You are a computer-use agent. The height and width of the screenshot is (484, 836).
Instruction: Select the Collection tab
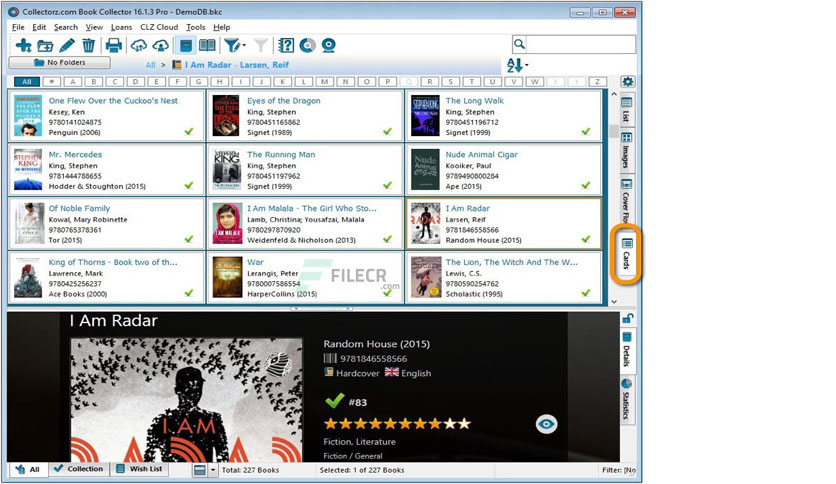pos(79,469)
